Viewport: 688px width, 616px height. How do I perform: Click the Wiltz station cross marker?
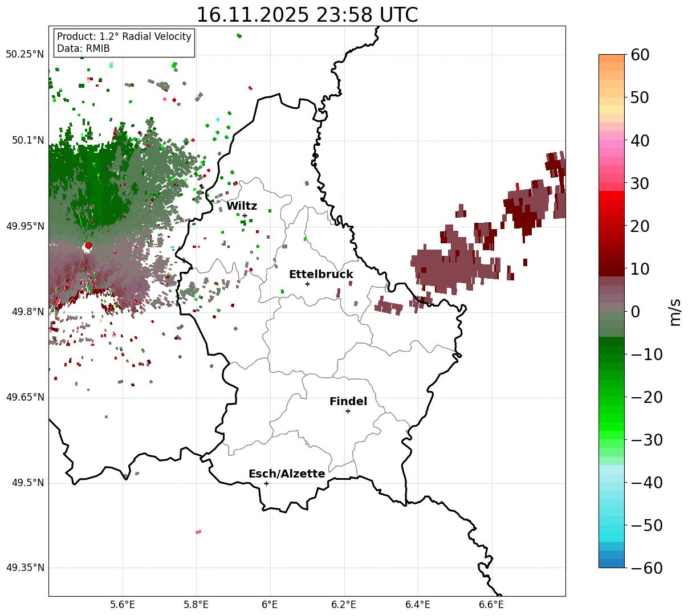[x=245, y=215]
